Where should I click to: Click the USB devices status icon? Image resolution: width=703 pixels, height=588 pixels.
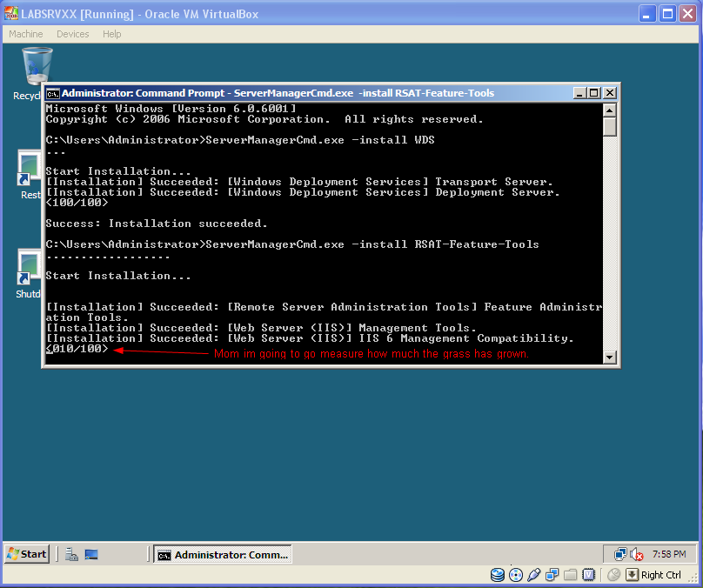tap(534, 575)
